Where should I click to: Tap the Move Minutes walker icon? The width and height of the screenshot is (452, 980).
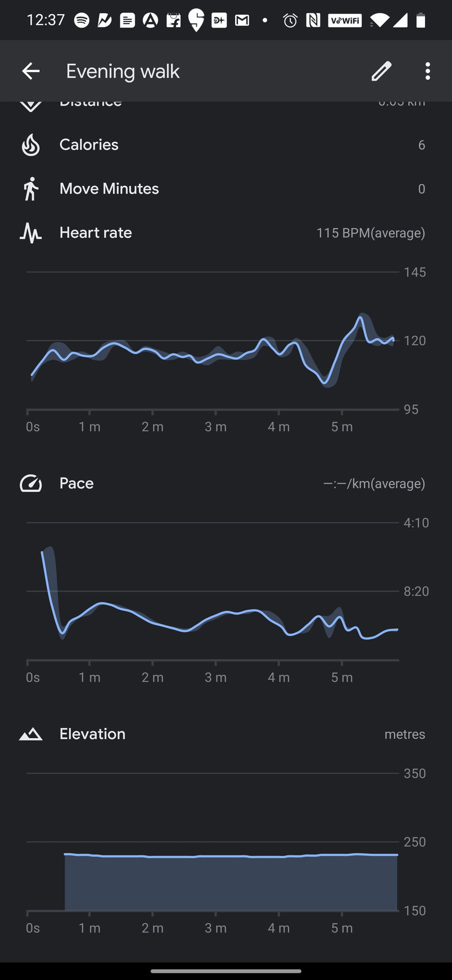(31, 189)
